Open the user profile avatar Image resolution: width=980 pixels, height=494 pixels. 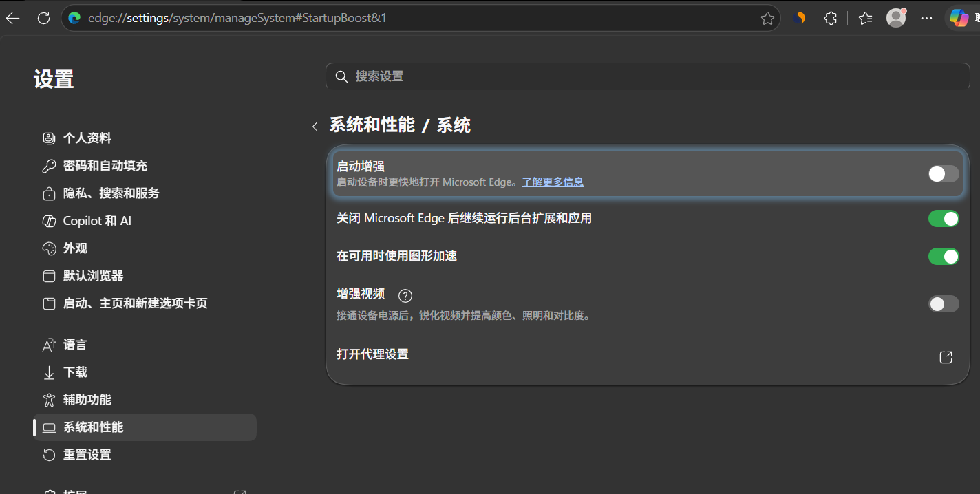(x=896, y=18)
